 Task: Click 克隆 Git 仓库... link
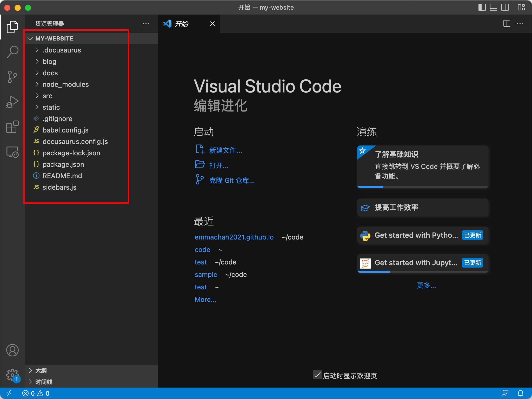pos(232,180)
